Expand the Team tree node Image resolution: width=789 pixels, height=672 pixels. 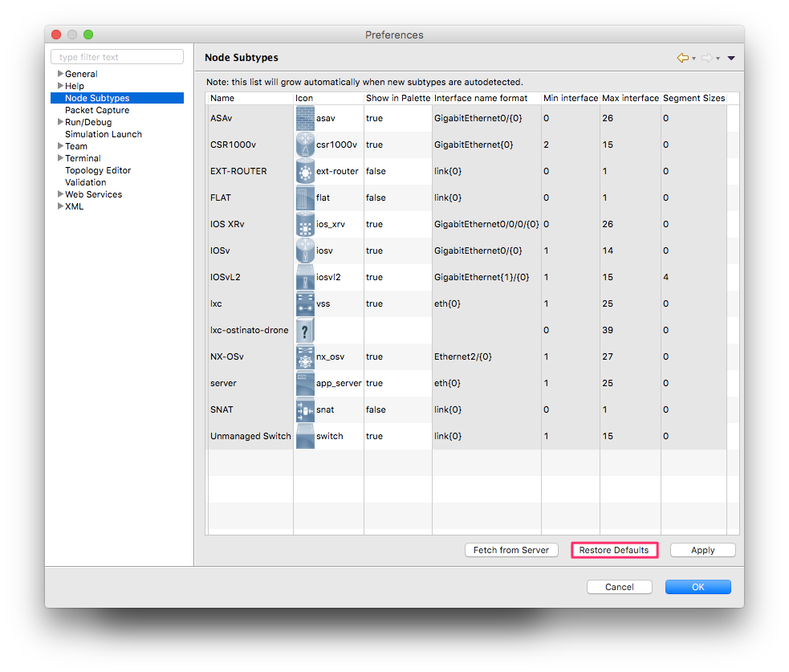click(60, 146)
